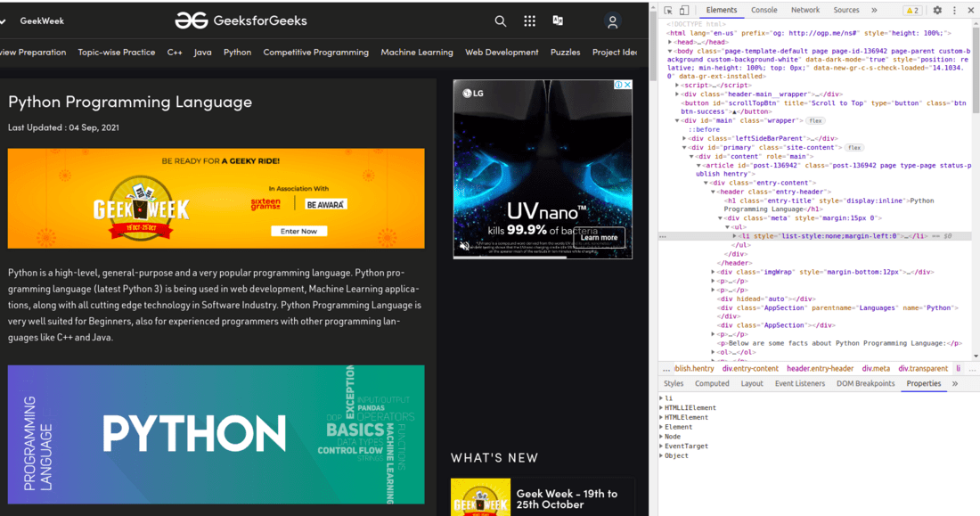980x516 pixels.
Task: Open the Python nav item
Action: click(238, 52)
